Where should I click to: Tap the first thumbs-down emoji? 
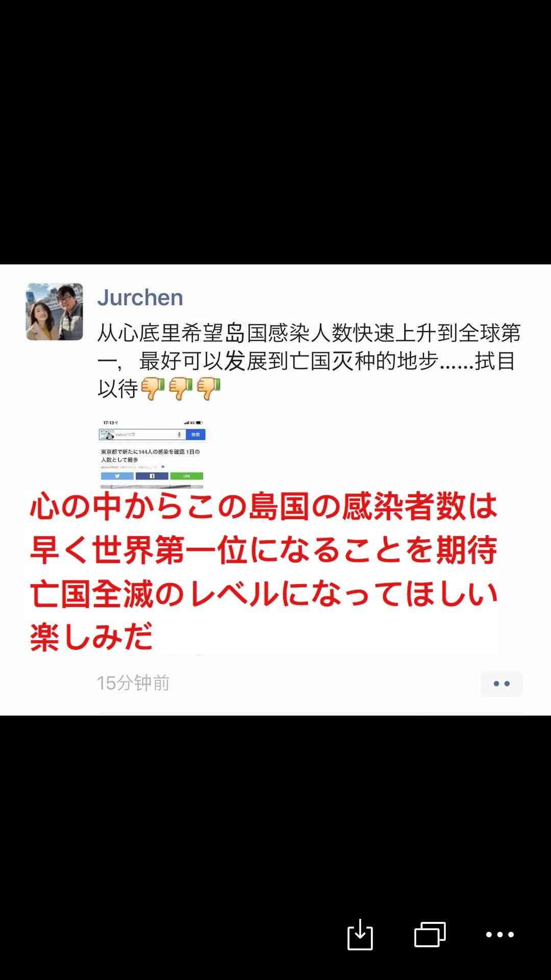153,389
